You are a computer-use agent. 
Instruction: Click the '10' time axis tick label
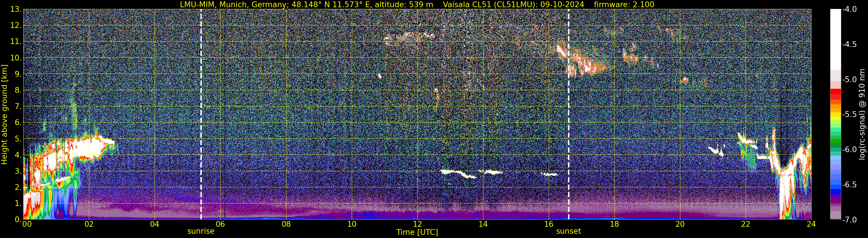coord(352,224)
